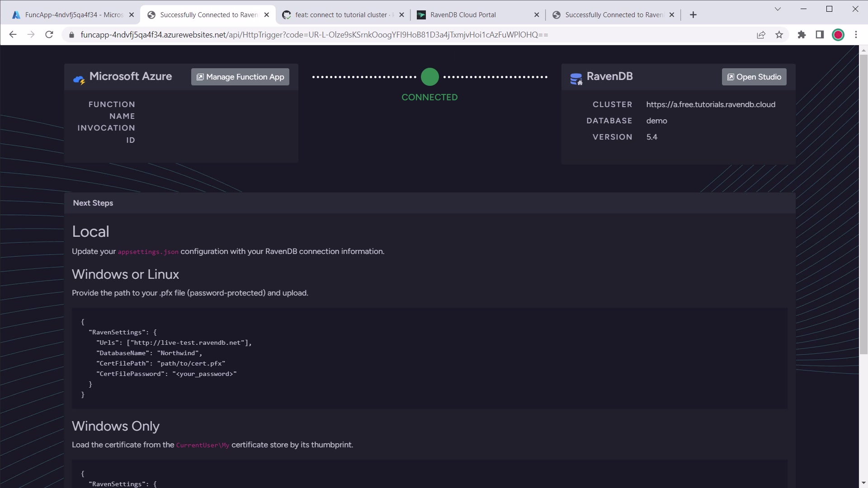The image size is (868, 488).
Task: Click the DatabaseName Northwind line
Action: (x=149, y=353)
